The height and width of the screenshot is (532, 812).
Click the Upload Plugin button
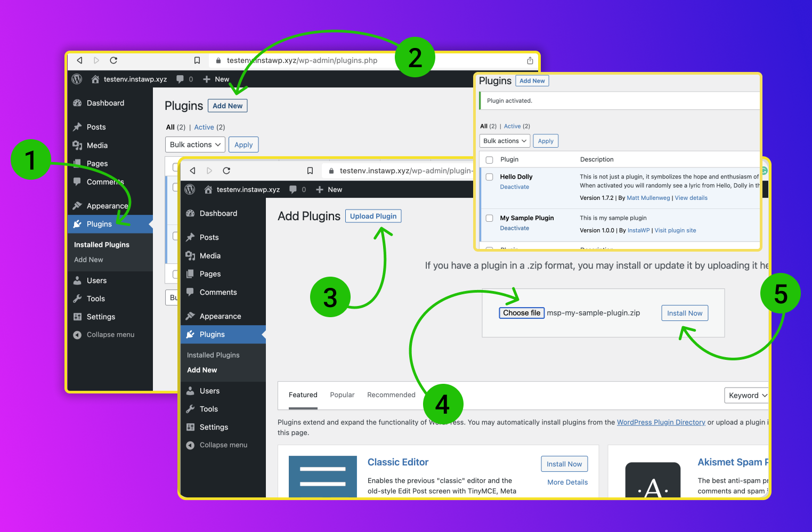click(373, 216)
